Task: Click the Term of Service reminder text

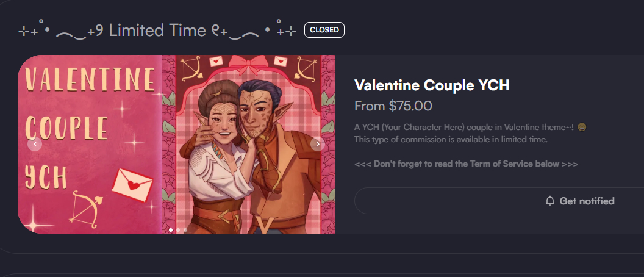Action: click(466, 164)
